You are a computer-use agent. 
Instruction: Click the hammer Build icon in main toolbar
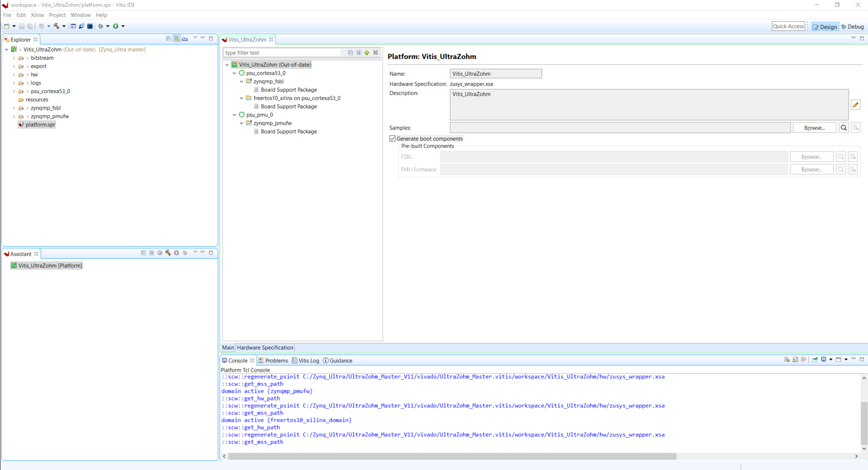click(x=57, y=26)
